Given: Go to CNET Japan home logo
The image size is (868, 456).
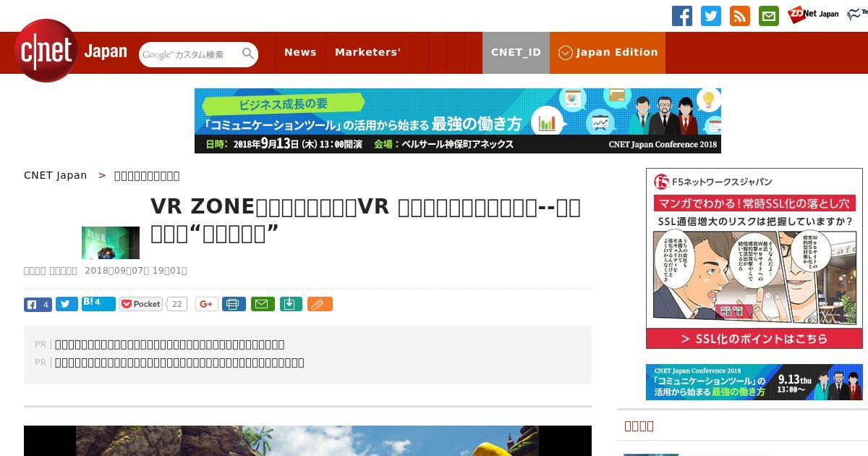Looking at the screenshot, I should [x=71, y=51].
